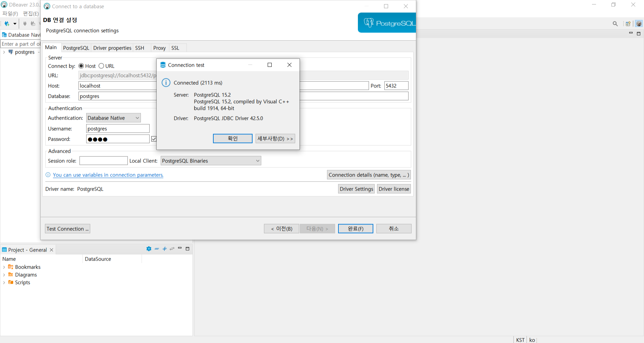Click the New Database Connection plug icon
Screen dimensions: 644x343
point(7,23)
